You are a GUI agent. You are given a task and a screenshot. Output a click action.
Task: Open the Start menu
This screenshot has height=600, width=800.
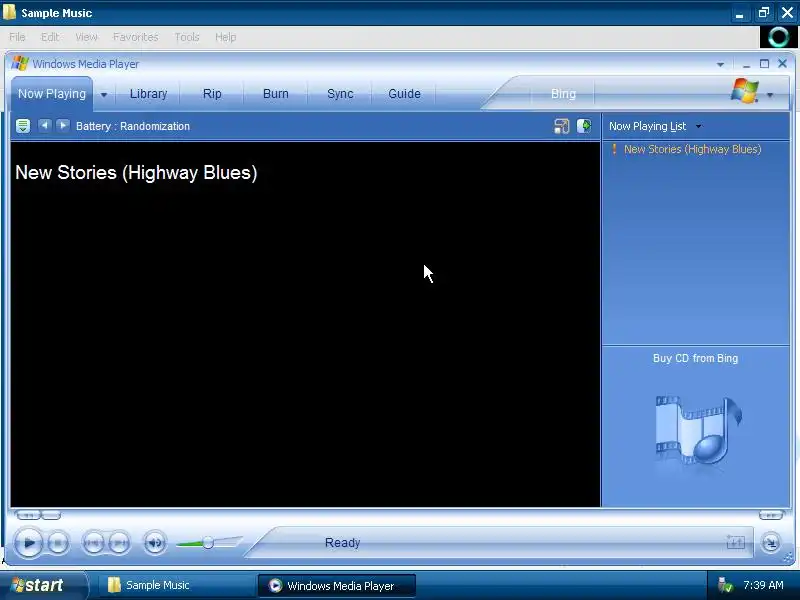[43, 585]
